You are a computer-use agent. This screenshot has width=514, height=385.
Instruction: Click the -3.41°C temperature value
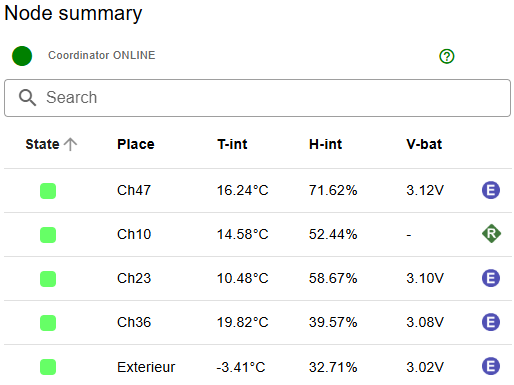(x=241, y=367)
